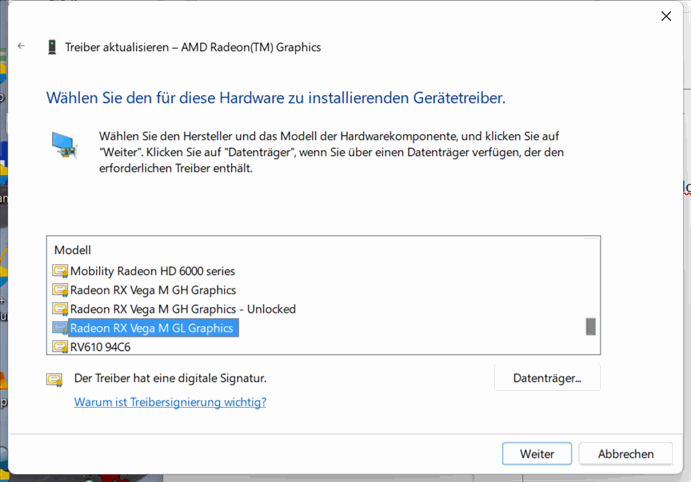Screen dimensions: 691x482
Task: Click the hardware monitor icon beside the instructions
Action: coord(64,145)
